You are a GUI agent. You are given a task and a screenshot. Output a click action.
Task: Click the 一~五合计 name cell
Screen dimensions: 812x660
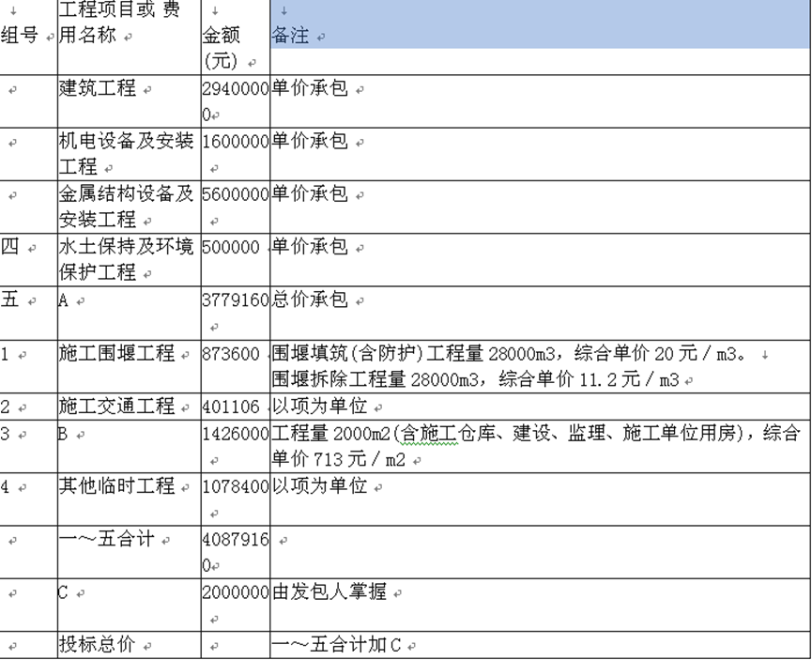pos(111,540)
